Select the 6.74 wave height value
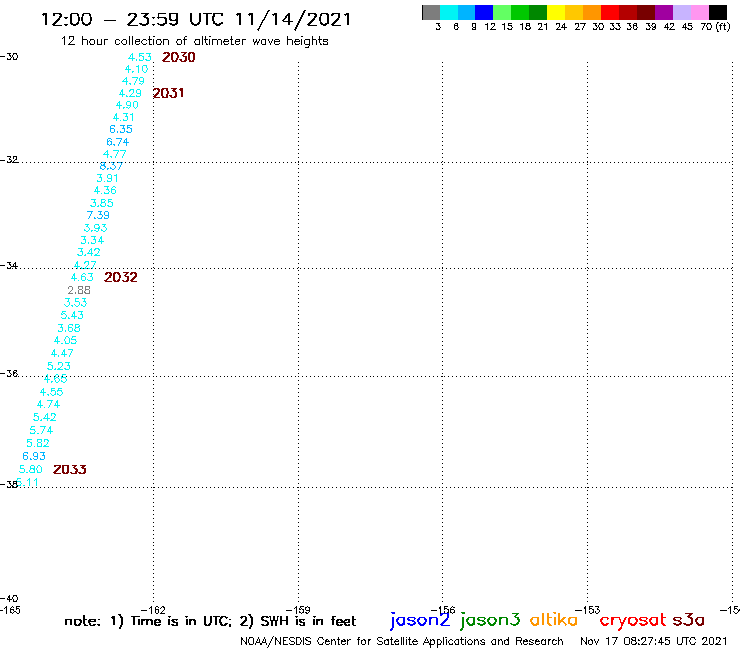This screenshot has height=650, width=740. 118,142
